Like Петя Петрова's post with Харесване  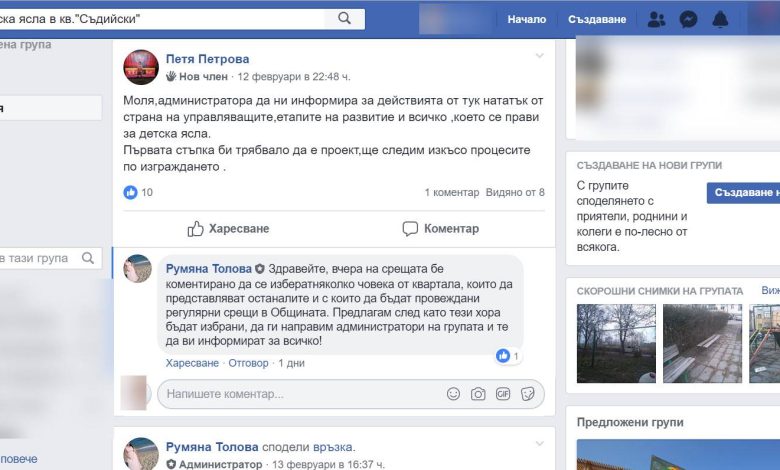[x=228, y=229]
